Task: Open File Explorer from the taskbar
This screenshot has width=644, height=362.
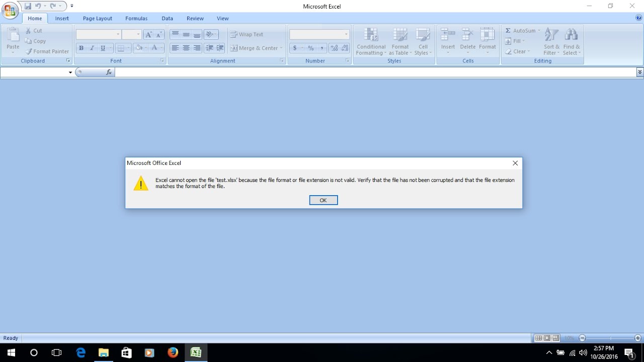Action: 103,353
